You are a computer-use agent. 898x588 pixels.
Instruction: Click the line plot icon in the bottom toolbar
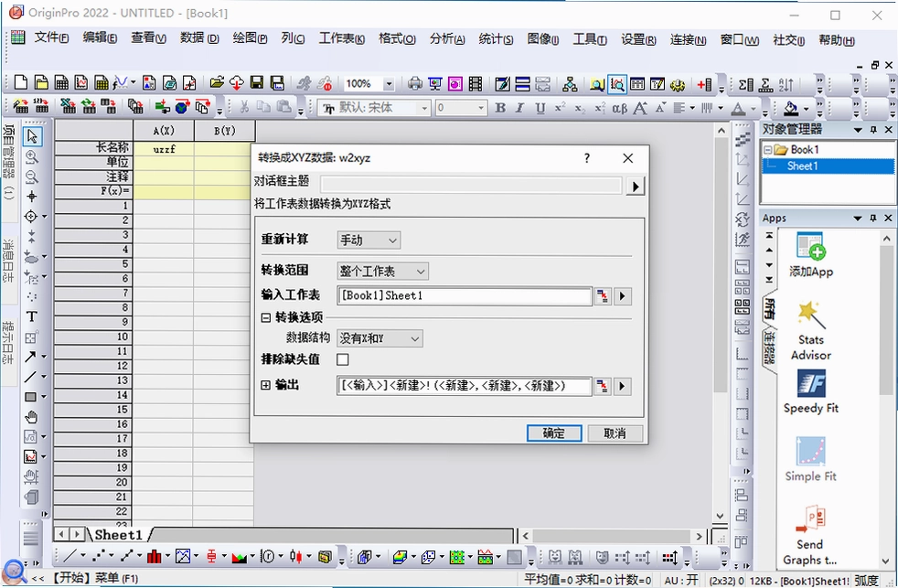[69, 556]
